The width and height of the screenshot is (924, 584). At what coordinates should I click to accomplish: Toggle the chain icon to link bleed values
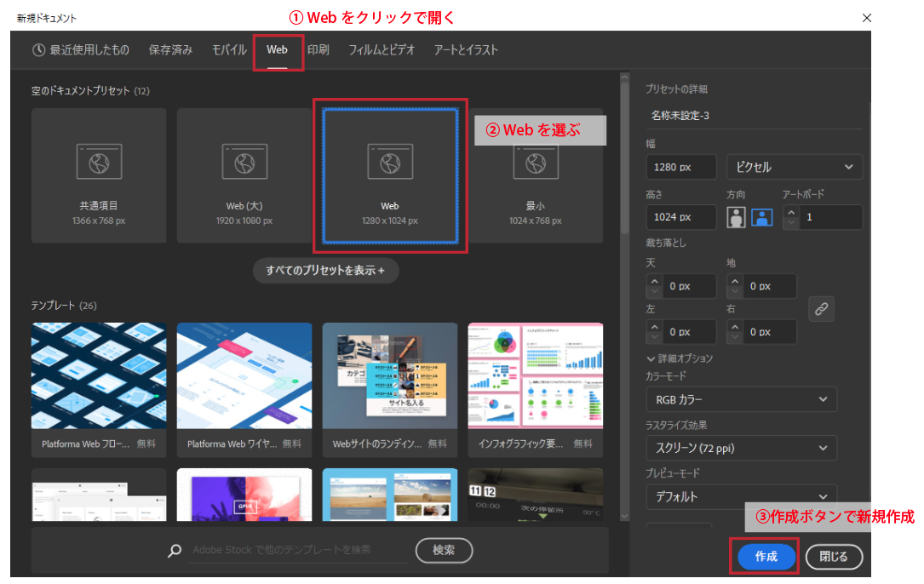tap(821, 309)
